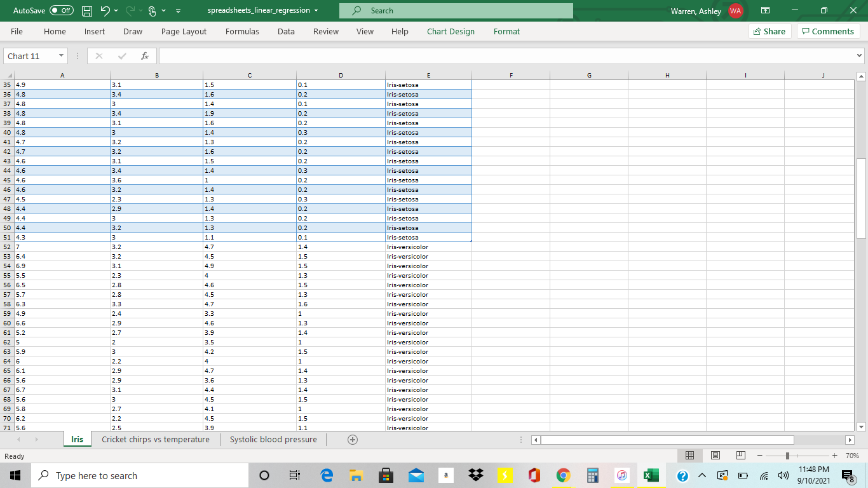The image size is (868, 488).
Task: Click previous sheet navigation arrow
Action: pos(18,440)
